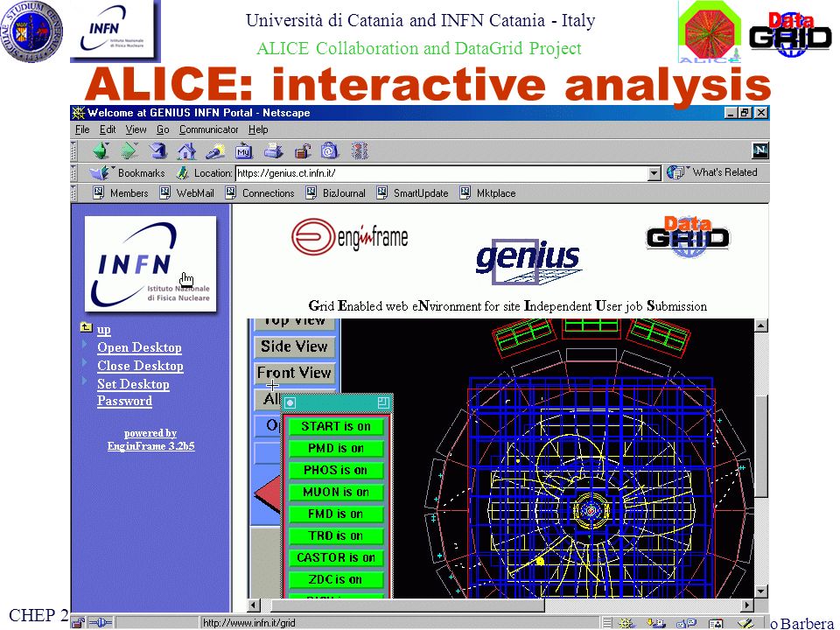Open the View menu
840x630 pixels.
tap(136, 129)
